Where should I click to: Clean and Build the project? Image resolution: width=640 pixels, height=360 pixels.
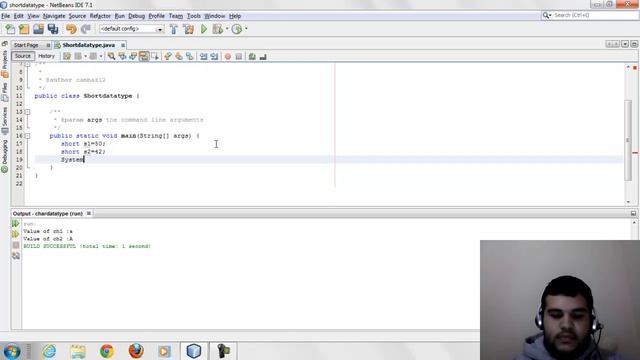click(x=188, y=29)
